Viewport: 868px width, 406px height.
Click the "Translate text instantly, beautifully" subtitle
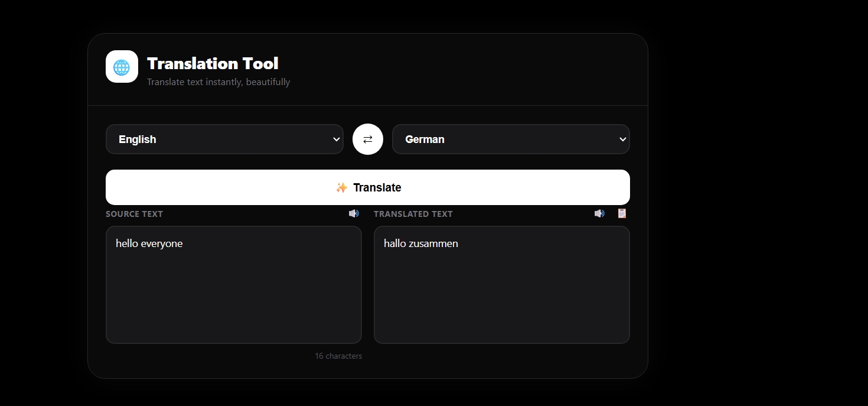pyautogui.click(x=218, y=82)
